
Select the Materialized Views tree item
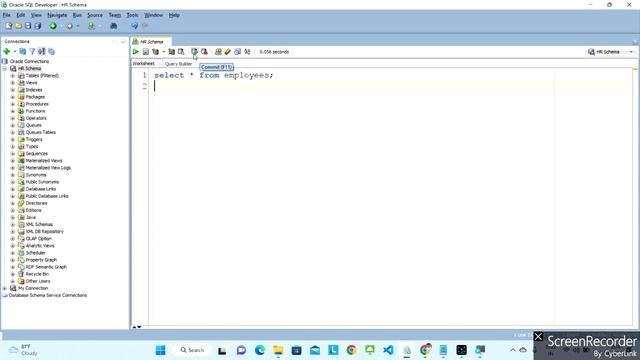44,160
